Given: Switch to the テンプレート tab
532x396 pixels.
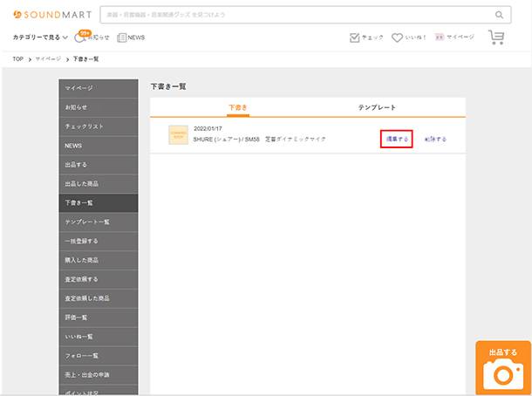Looking at the screenshot, I should point(377,107).
